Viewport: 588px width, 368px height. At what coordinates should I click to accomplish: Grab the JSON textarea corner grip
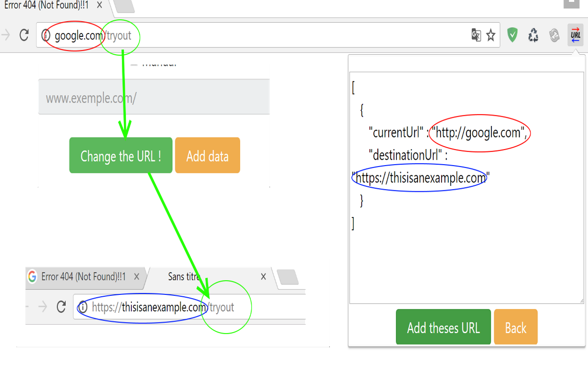pyautogui.click(x=581, y=301)
